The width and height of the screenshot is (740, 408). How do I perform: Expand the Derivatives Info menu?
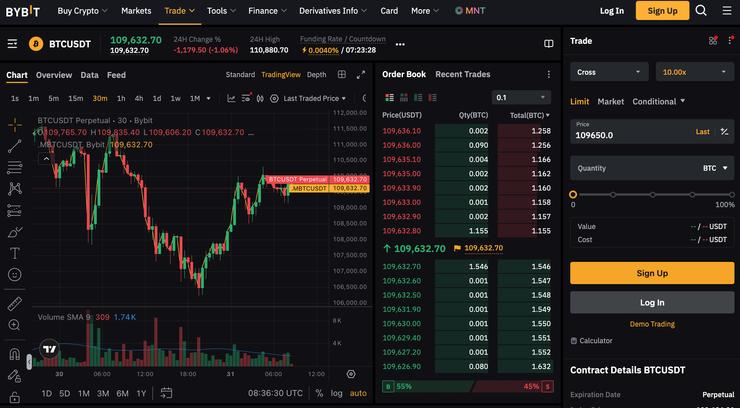(335, 10)
